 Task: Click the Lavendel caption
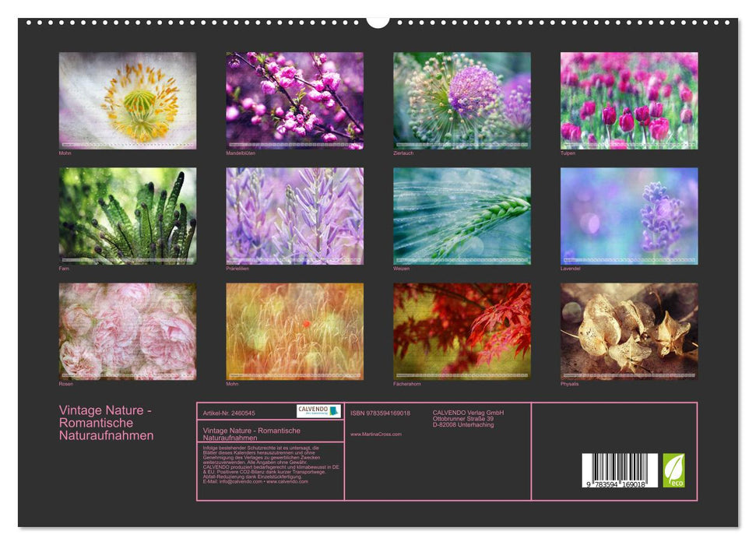pyautogui.click(x=570, y=269)
